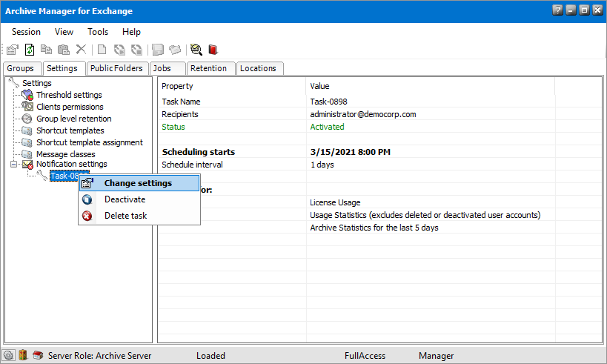
Task: Click the start job play icon
Action: pos(119,50)
